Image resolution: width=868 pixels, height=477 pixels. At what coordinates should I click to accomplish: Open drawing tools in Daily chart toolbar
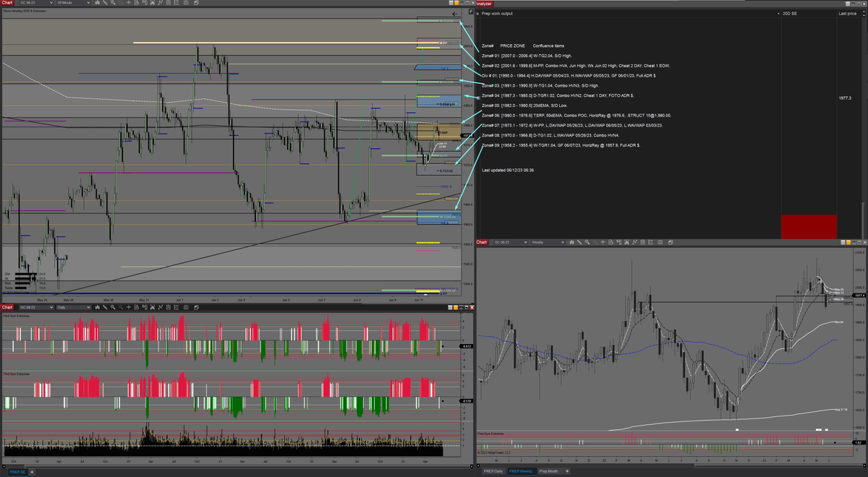pos(105,307)
